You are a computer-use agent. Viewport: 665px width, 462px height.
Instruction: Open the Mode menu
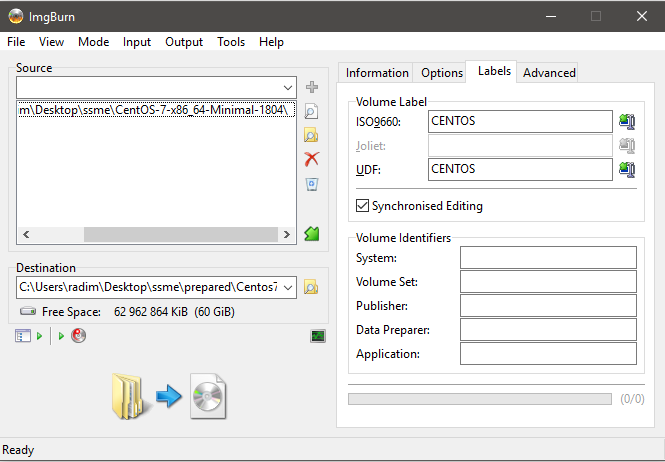coord(93,42)
